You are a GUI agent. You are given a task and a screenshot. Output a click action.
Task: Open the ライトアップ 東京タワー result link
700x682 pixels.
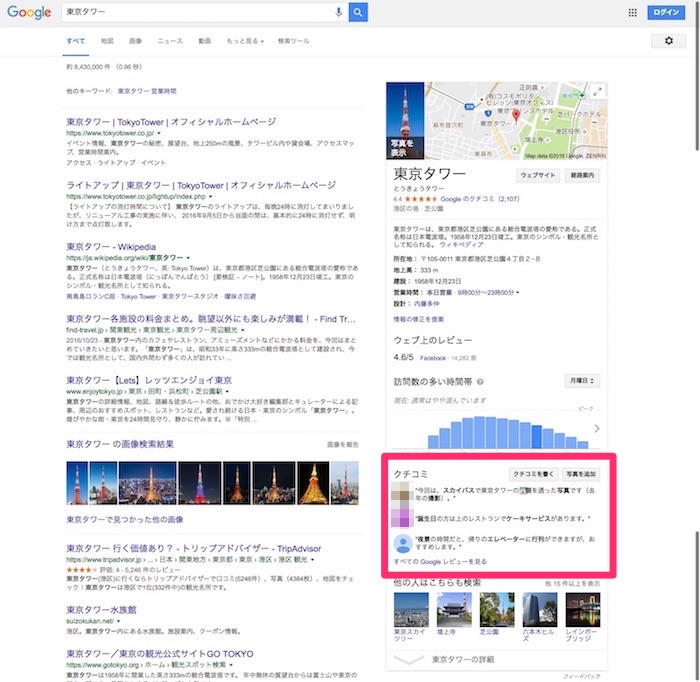[201, 185]
